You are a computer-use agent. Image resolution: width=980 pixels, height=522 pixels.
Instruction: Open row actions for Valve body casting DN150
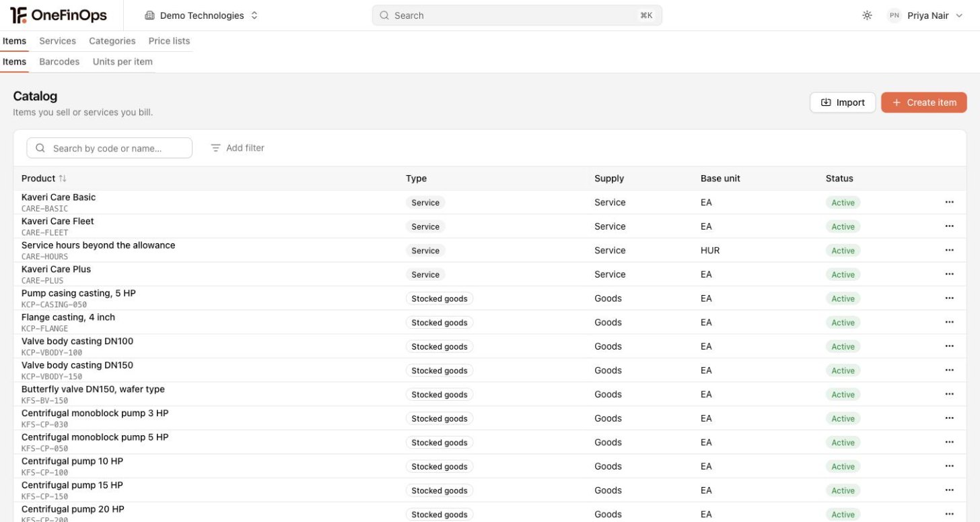tap(949, 370)
